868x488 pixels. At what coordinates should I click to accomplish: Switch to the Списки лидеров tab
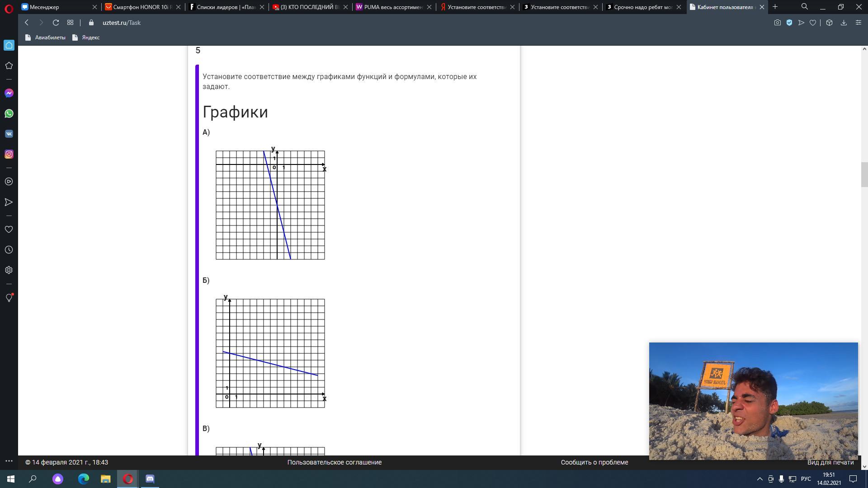pyautogui.click(x=226, y=7)
